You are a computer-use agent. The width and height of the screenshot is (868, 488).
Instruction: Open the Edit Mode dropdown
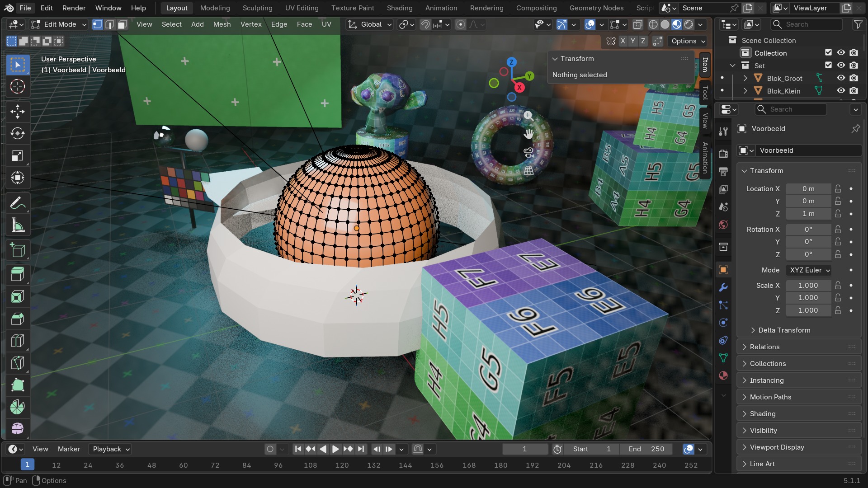[59, 24]
